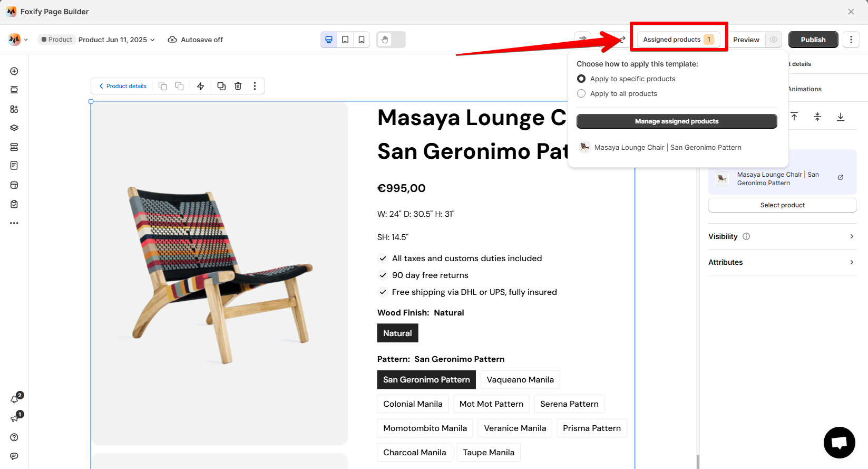The image size is (868, 469).
Task: Open the help question mark icon
Action: (x=14, y=437)
